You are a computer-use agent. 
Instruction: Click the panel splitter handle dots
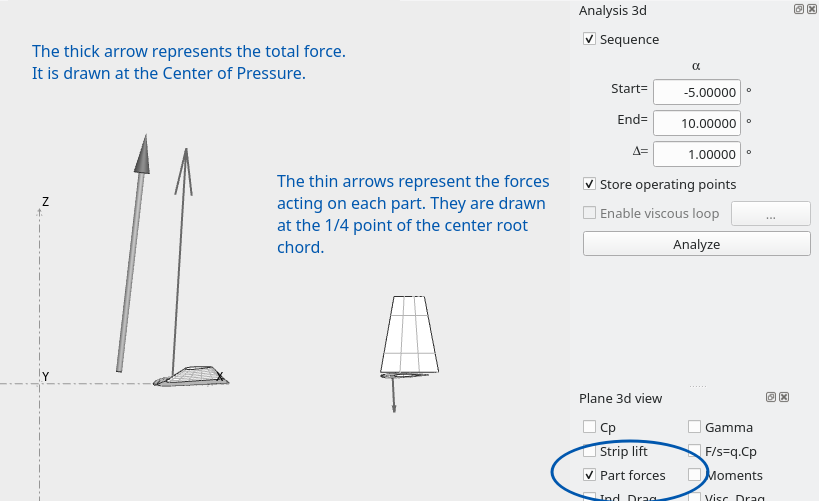(x=697, y=386)
